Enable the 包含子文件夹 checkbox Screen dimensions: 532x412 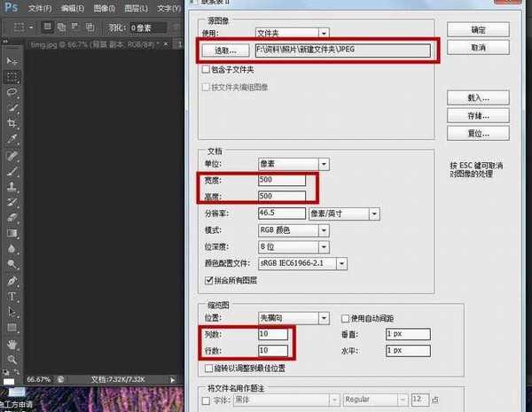point(206,68)
